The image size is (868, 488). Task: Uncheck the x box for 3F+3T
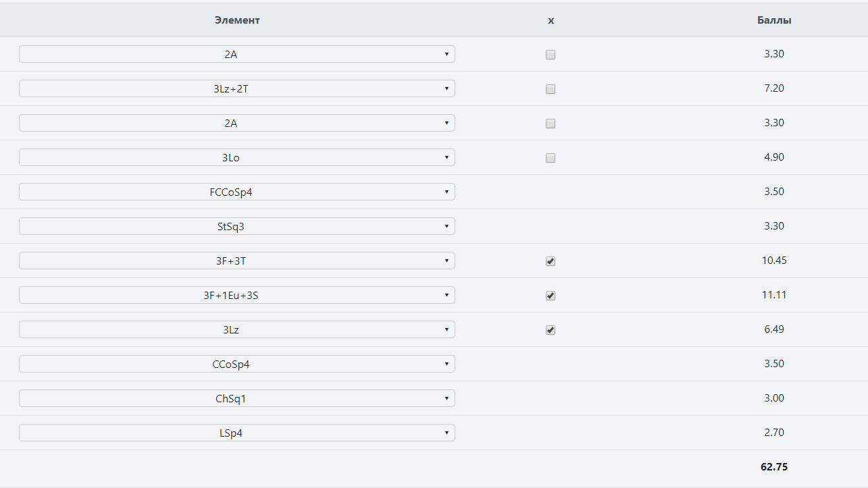point(551,261)
